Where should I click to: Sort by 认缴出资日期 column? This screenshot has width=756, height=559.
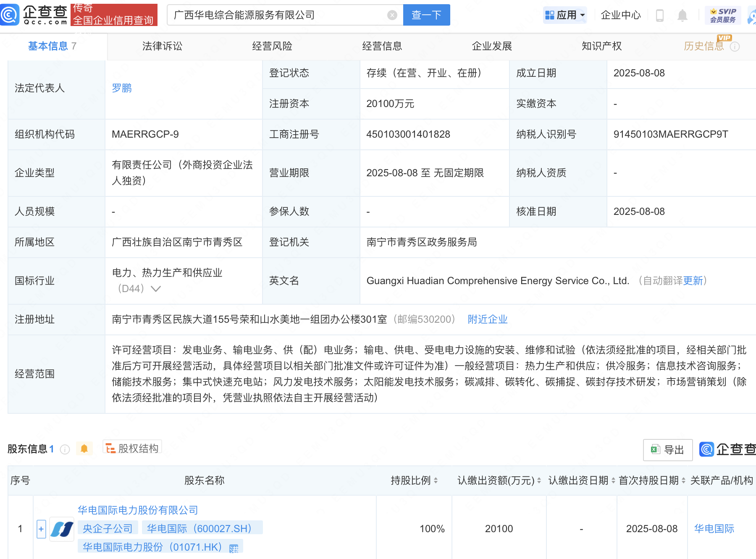tap(613, 481)
